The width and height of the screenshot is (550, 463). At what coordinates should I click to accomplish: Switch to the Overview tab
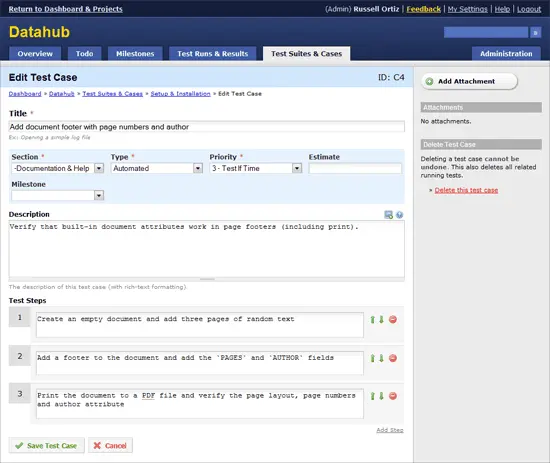tap(35, 54)
